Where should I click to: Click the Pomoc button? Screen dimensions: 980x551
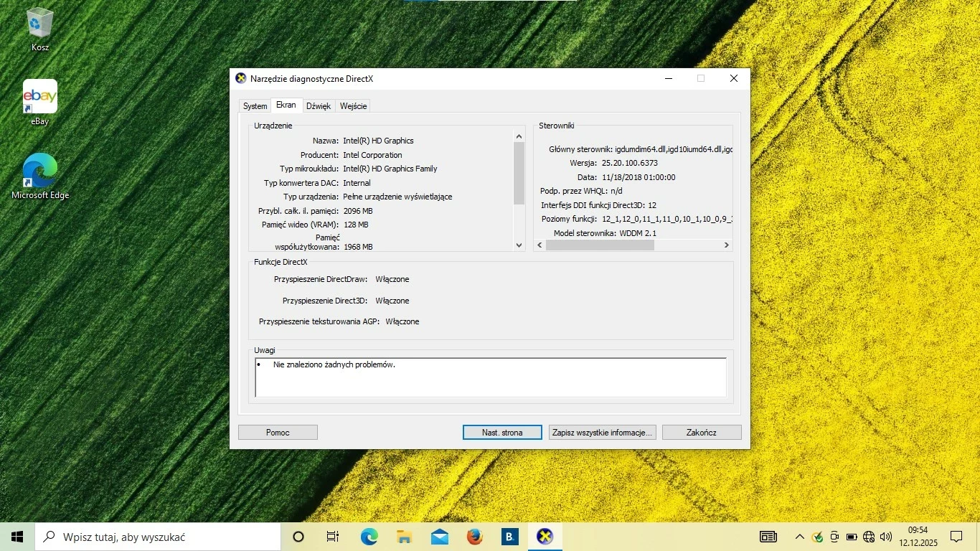[x=278, y=432]
